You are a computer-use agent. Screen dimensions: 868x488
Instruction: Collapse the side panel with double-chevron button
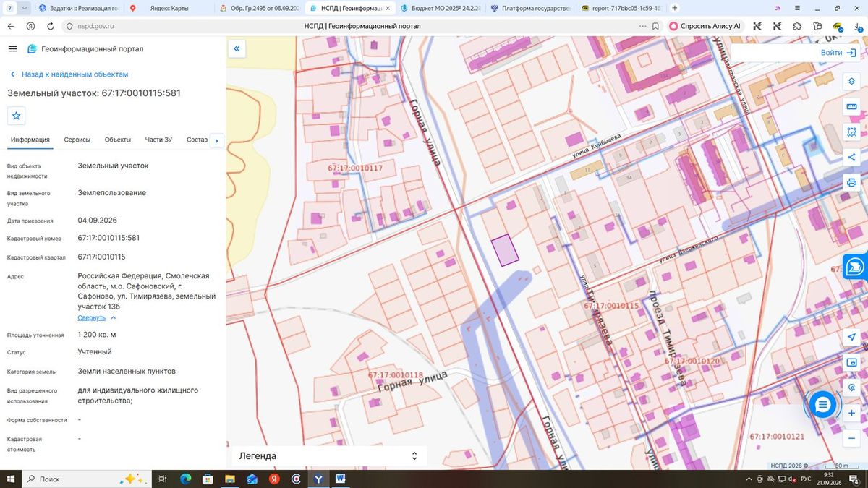(237, 48)
